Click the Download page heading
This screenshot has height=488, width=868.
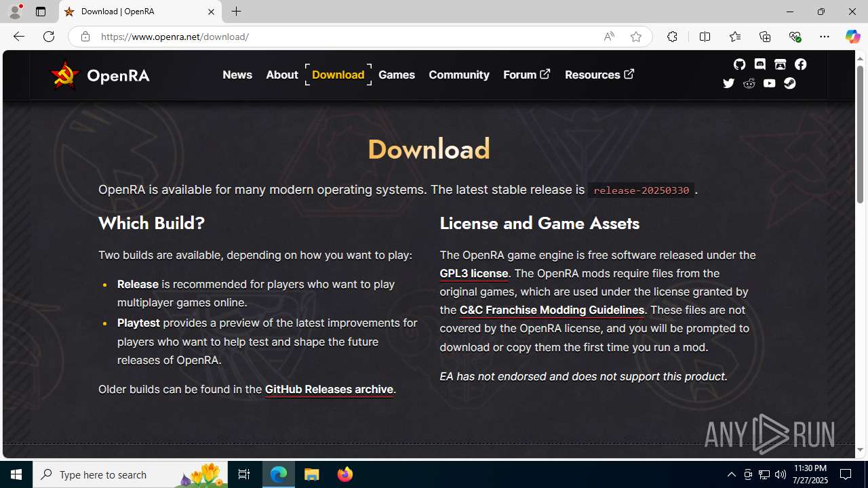tap(429, 149)
